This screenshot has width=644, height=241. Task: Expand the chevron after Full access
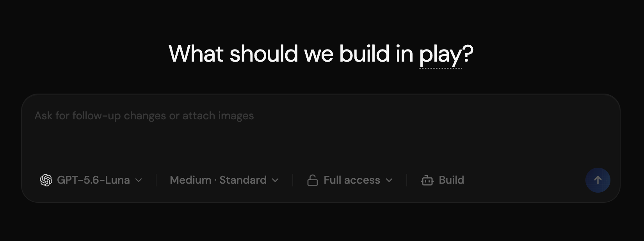coord(389,180)
